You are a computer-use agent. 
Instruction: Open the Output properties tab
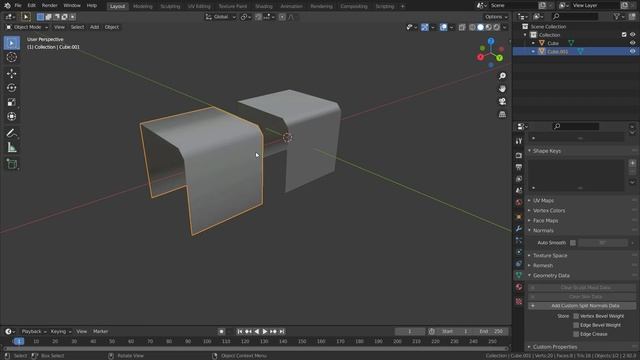coord(519,167)
